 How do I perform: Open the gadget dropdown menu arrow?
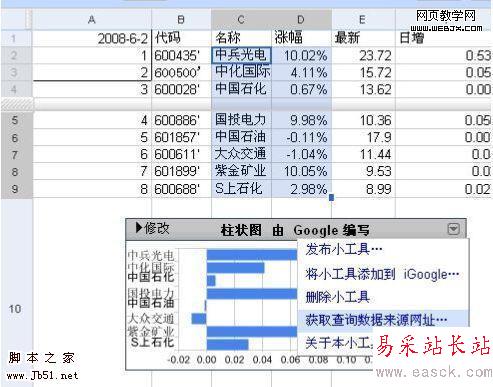click(454, 229)
